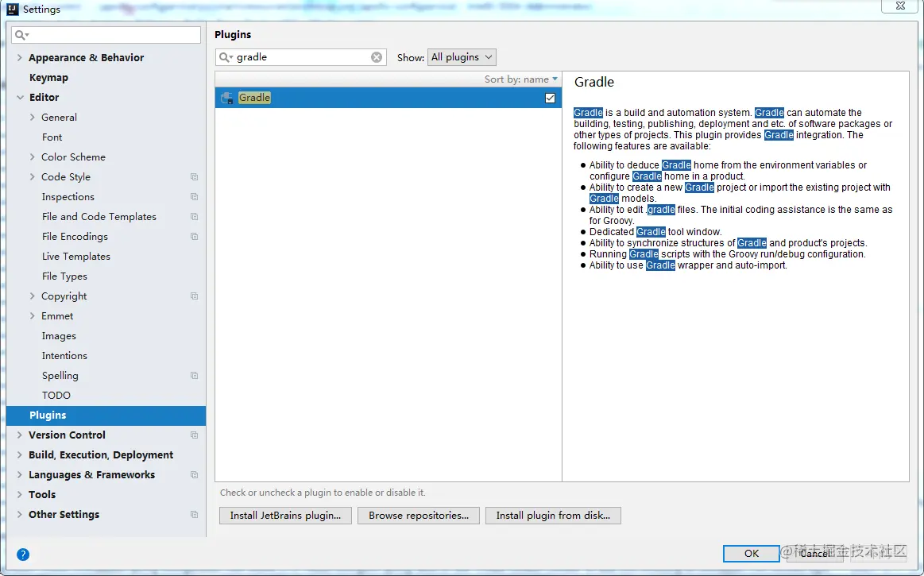Viewport: 924px width, 576px height.
Task: Expand the General subsection arrow
Action: tap(33, 118)
